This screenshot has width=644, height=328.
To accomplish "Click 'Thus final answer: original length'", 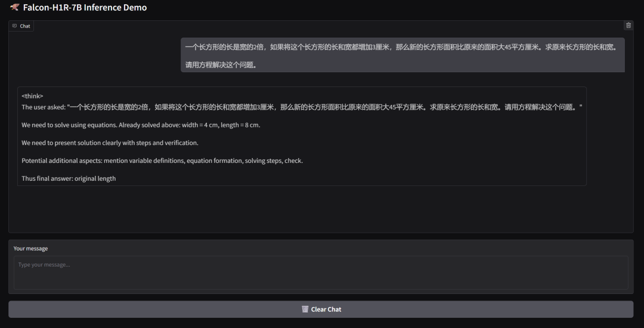I will pos(69,178).
